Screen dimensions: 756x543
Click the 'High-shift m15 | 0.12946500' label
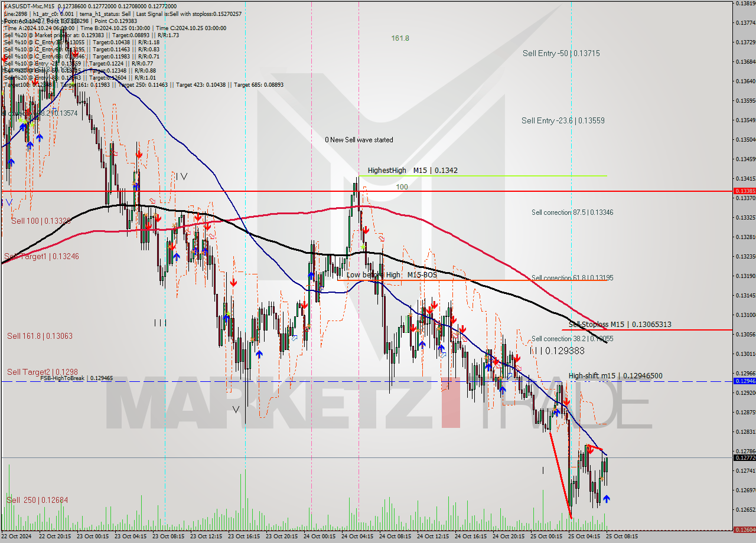click(x=615, y=375)
